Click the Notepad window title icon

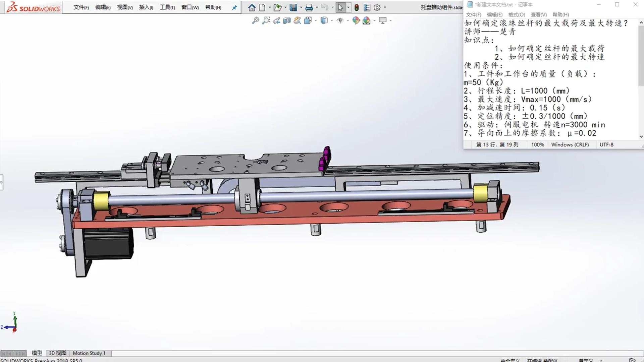470,4
